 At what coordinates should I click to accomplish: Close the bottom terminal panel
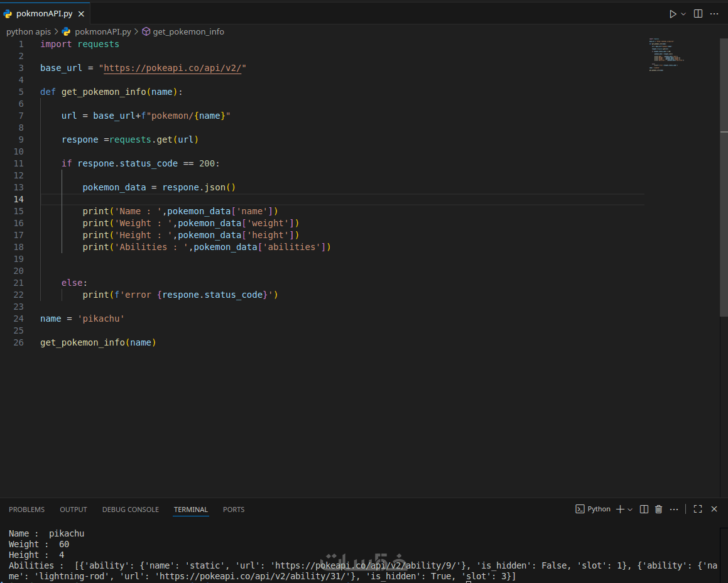714,509
